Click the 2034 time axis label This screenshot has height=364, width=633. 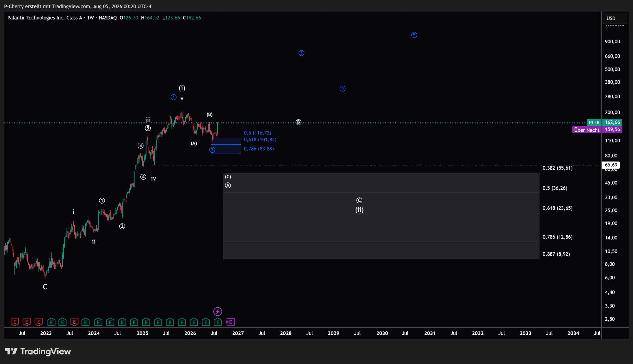573,333
